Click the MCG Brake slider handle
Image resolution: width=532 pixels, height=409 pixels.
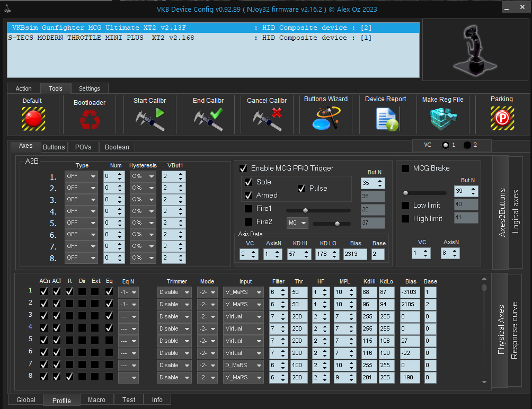[406, 193]
